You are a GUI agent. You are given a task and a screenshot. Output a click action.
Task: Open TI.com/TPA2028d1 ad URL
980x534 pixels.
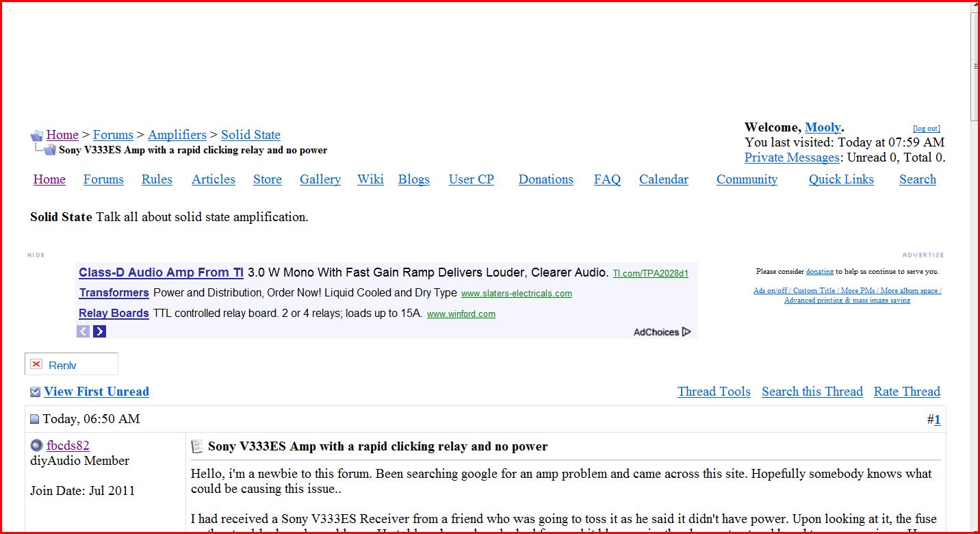point(650,273)
